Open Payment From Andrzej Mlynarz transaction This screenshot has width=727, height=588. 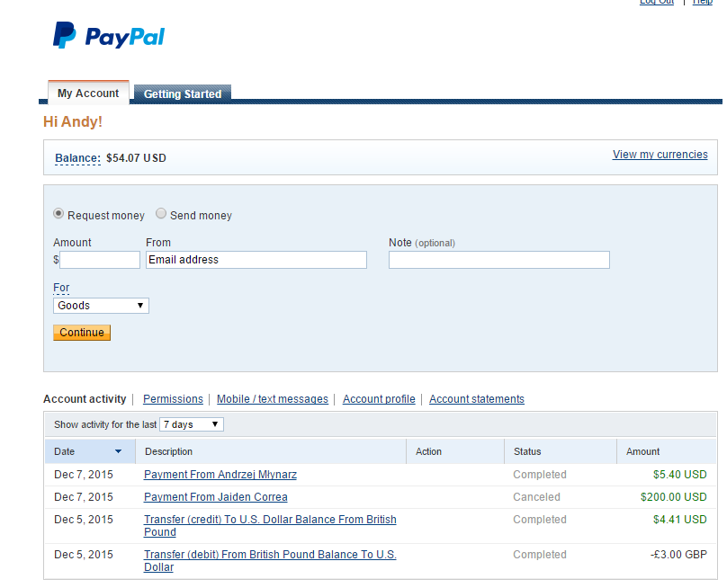point(220,475)
